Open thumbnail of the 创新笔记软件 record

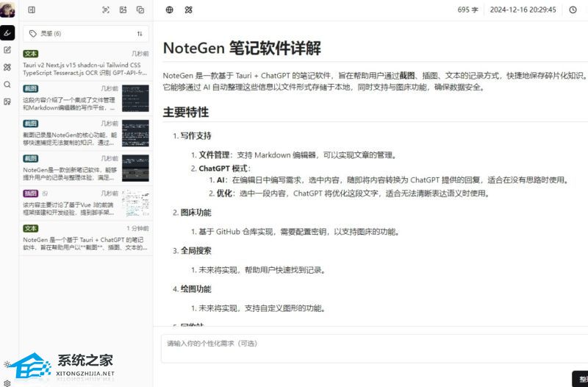click(135, 168)
